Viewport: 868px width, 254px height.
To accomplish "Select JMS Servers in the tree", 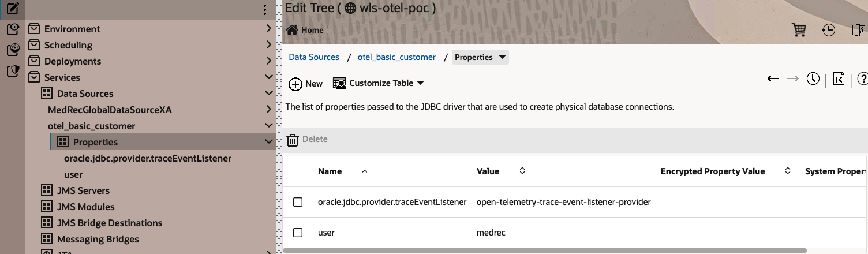I will coord(83,190).
